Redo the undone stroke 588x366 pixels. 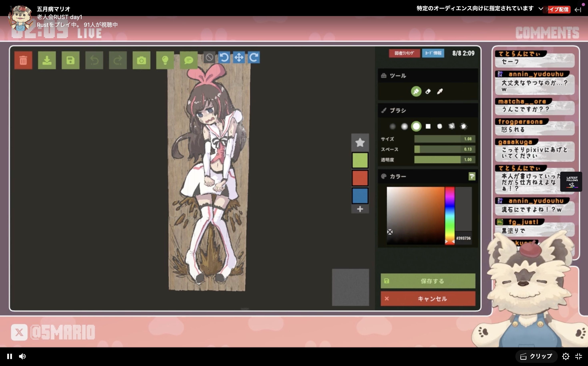point(118,60)
